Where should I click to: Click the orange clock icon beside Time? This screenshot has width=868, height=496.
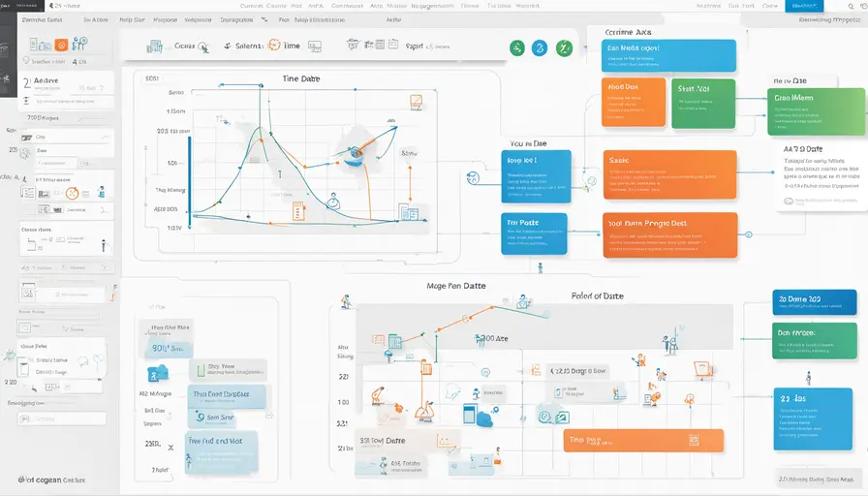[274, 45]
